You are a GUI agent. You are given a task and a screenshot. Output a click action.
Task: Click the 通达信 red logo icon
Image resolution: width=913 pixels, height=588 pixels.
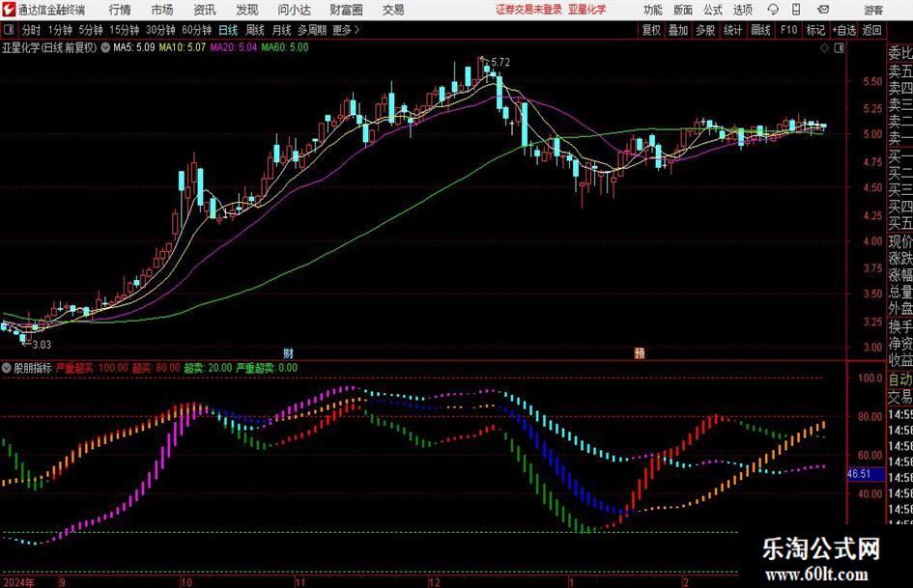9,10
